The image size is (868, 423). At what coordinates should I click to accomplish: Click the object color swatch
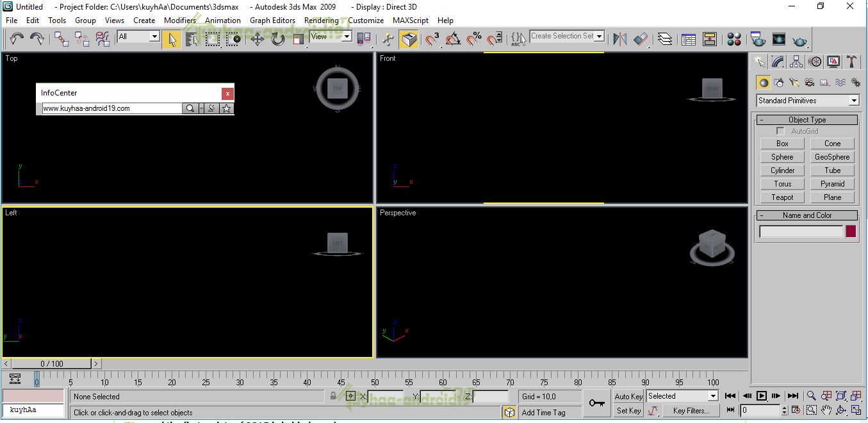tap(851, 231)
